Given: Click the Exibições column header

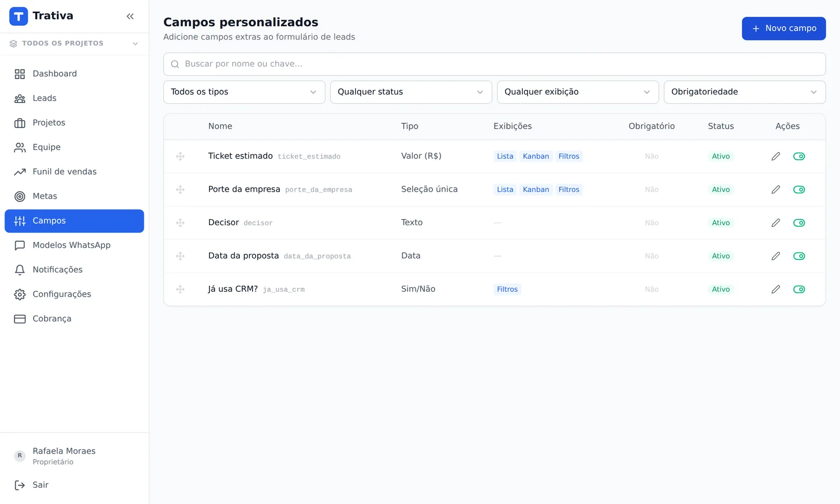Looking at the screenshot, I should pyautogui.click(x=512, y=127).
